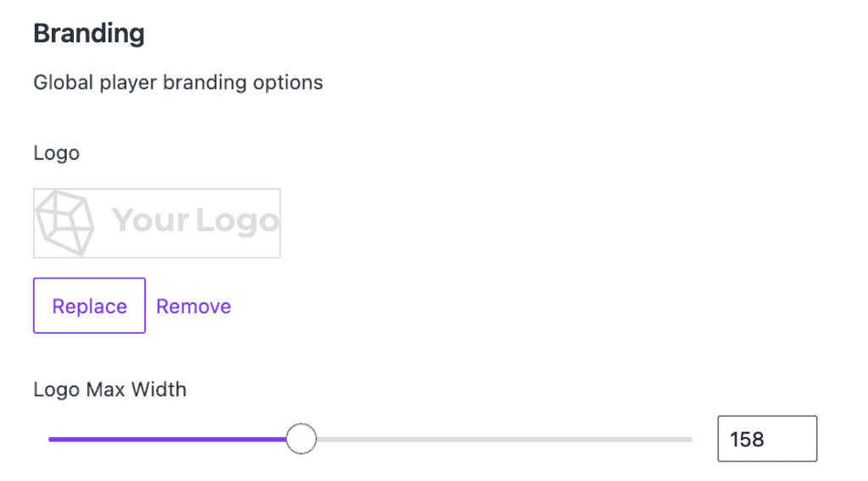Click the cube icon in the logo preview
868x481 pixels.
64,224
